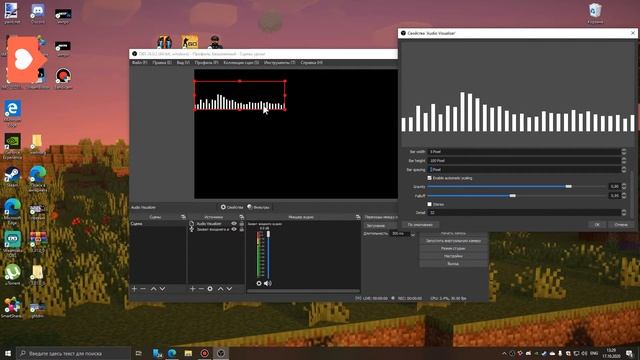Viewport: 640px width, 360px height.
Task: Open GeForce Experience desktop shortcut
Action: [12, 146]
